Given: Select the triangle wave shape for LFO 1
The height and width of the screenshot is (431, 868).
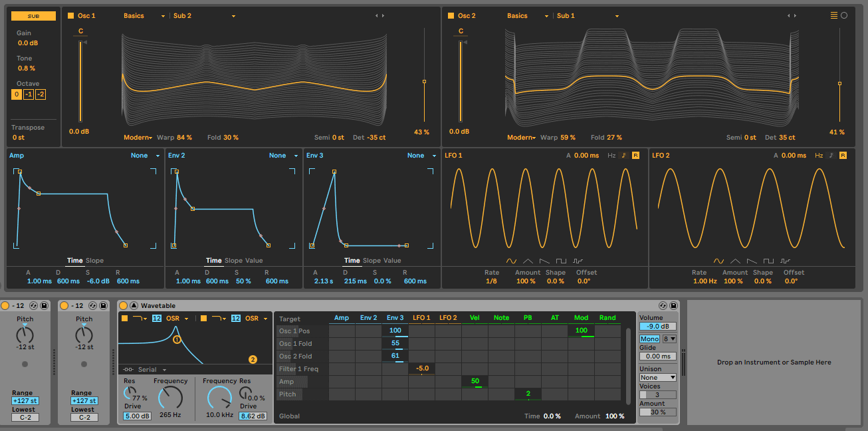Looking at the screenshot, I should click(528, 261).
